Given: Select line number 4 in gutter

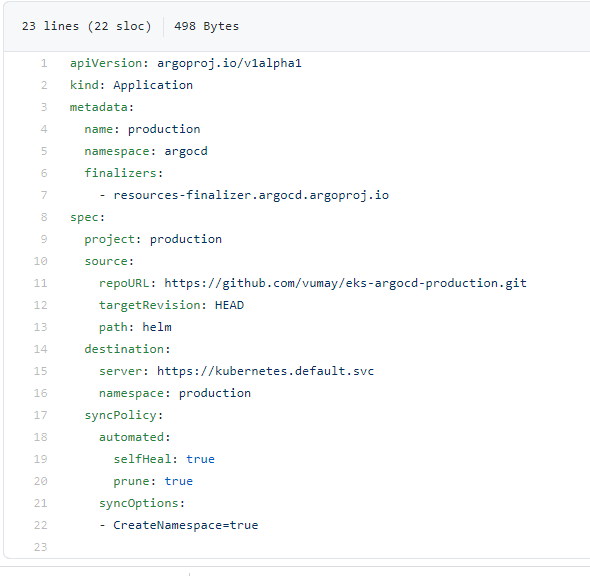Looking at the screenshot, I should tap(44, 129).
